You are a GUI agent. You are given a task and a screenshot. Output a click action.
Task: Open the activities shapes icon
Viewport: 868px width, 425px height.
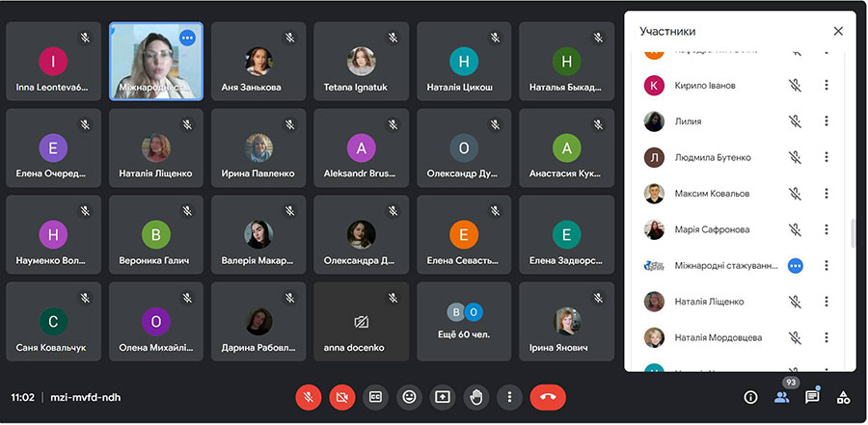point(843,397)
